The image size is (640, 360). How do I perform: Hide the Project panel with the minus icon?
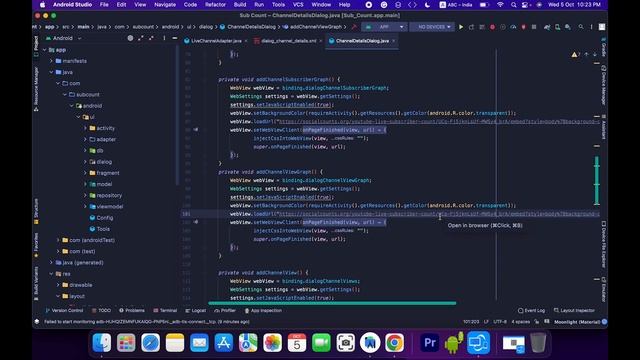175,38
